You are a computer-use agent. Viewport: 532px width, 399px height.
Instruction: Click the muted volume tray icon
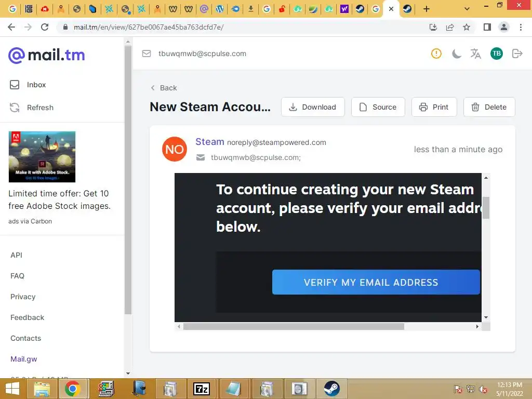483,389
